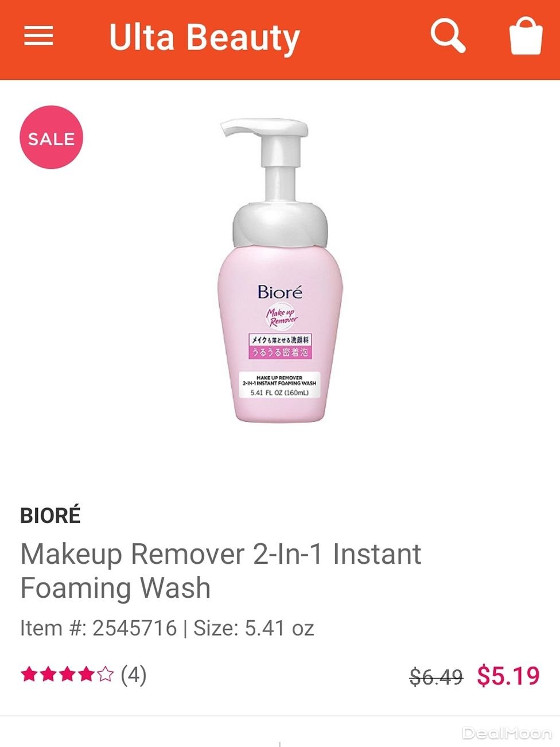Screen dimensions: 560x747
Task: Click the second rating star
Action: click(x=48, y=674)
